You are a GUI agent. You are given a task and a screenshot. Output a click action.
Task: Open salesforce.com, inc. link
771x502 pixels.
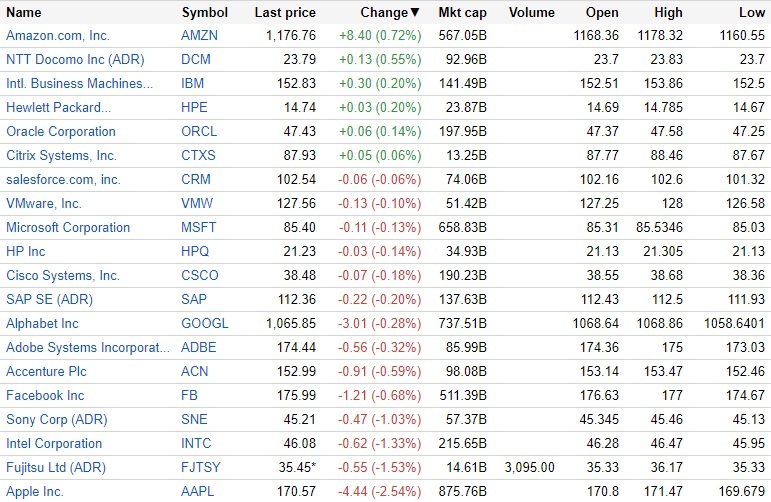pos(63,180)
